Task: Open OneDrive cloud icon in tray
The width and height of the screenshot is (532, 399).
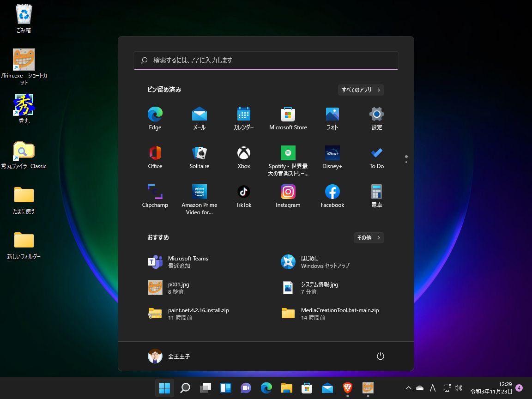Action: [x=420, y=388]
